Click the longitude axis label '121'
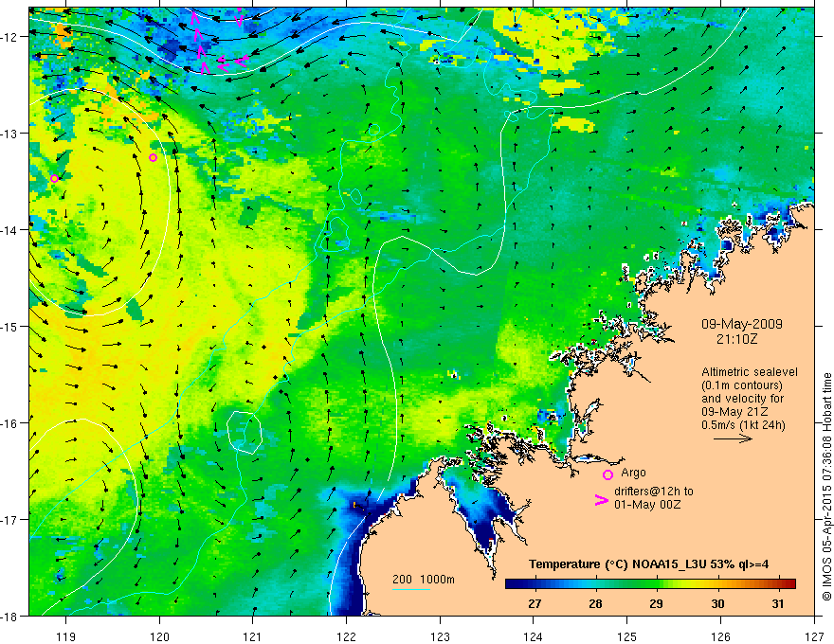Viewport: 834px width, 644px height. point(253,636)
